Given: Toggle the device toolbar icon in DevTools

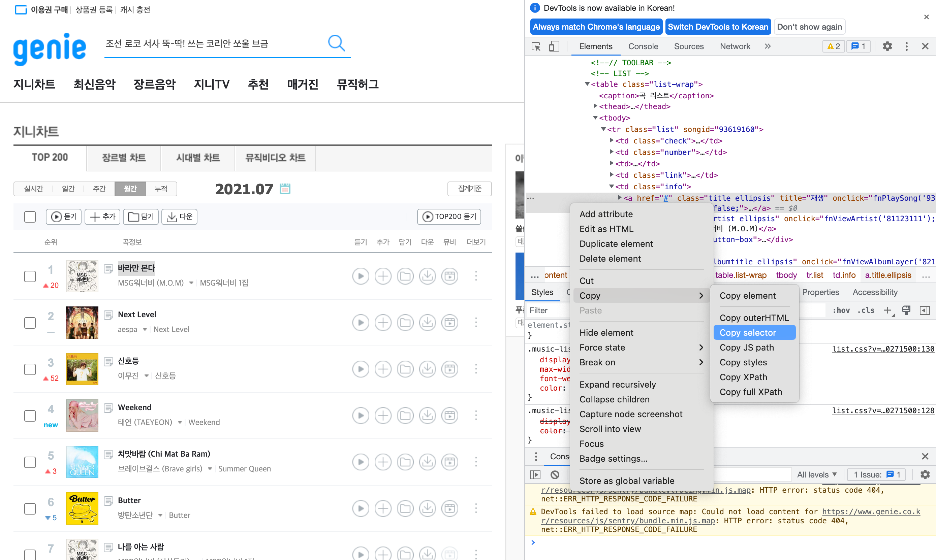Looking at the screenshot, I should coord(554,46).
